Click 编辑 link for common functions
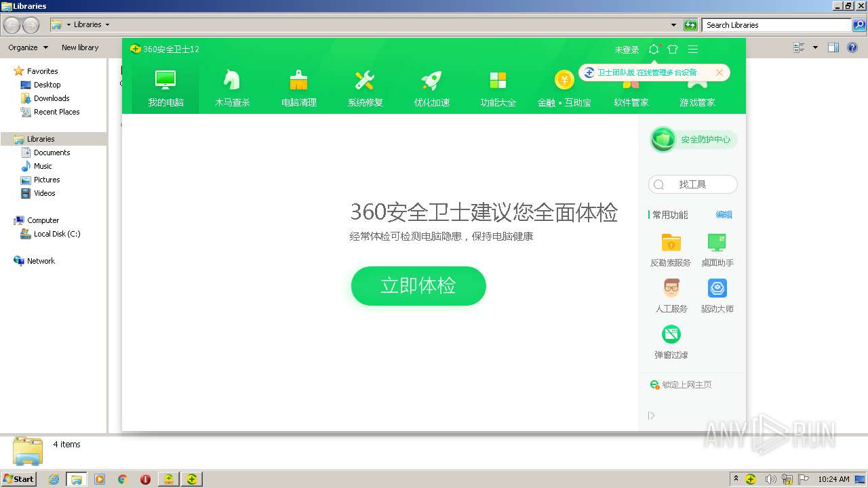 coord(724,215)
